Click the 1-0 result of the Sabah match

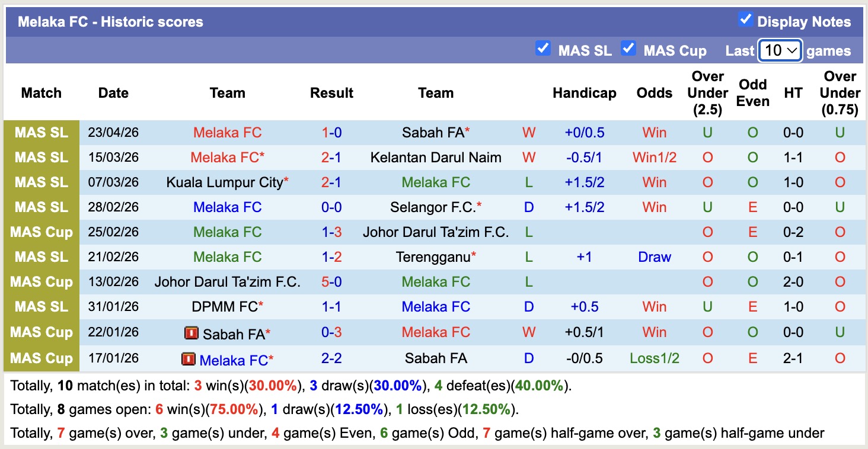pyautogui.click(x=331, y=133)
